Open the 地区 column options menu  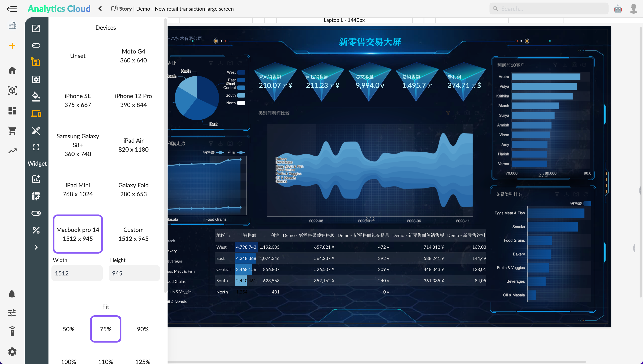[x=229, y=235]
